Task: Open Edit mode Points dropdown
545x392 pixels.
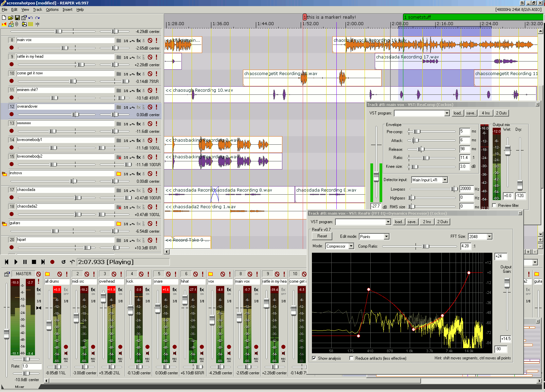Action: tap(386, 236)
